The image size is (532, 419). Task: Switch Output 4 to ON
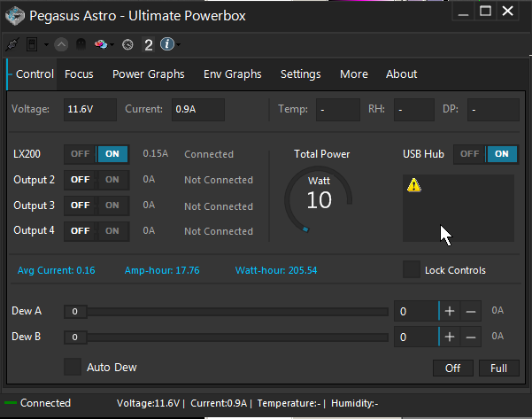(112, 231)
